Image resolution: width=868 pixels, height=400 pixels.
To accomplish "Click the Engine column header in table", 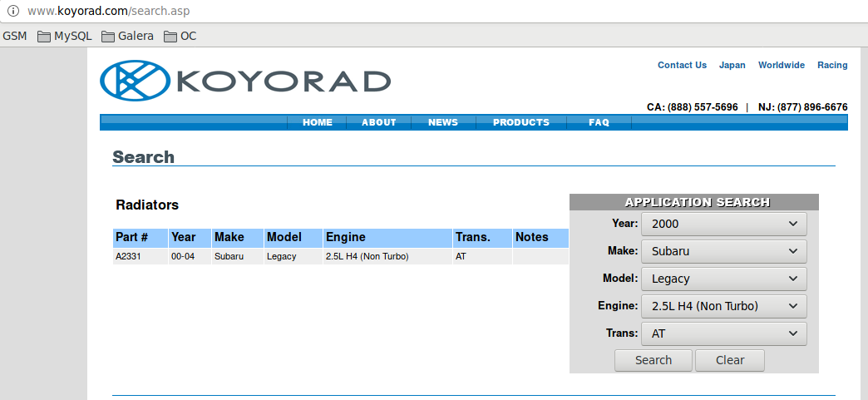I will [387, 238].
